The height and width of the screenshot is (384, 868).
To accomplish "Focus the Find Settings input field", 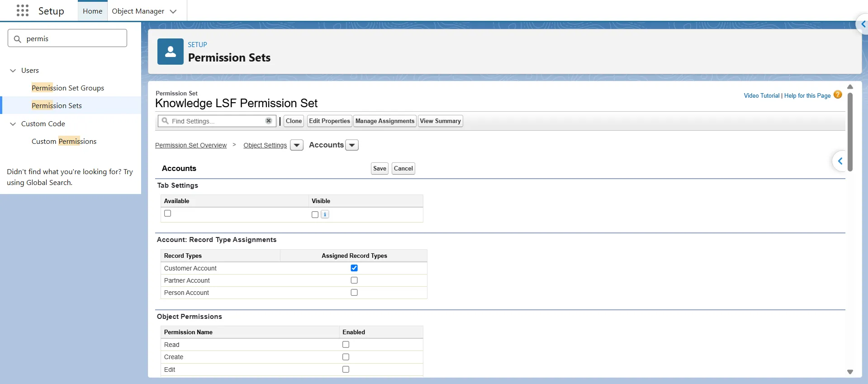I will tap(217, 121).
